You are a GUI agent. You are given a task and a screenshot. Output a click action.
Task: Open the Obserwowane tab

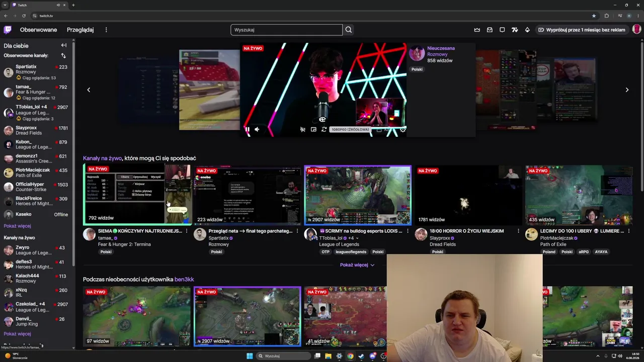(x=38, y=30)
